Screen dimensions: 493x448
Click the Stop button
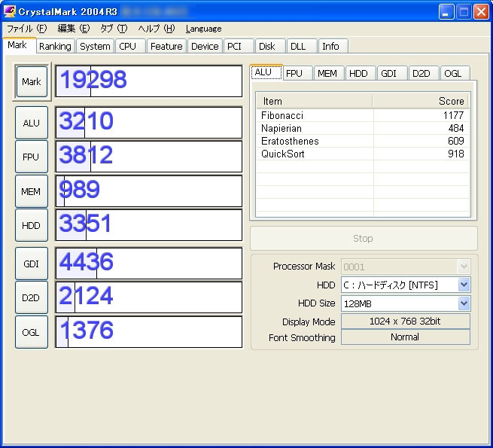click(x=364, y=239)
